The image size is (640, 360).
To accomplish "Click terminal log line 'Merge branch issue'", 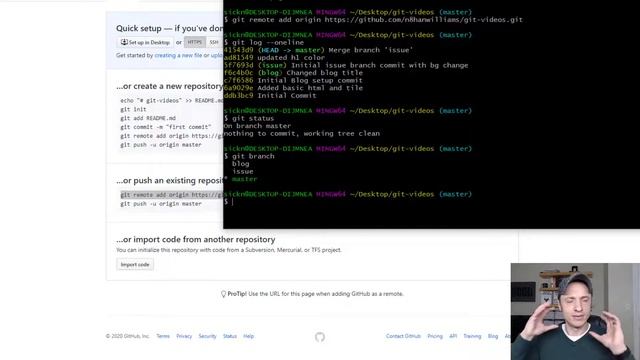I will pos(318,50).
